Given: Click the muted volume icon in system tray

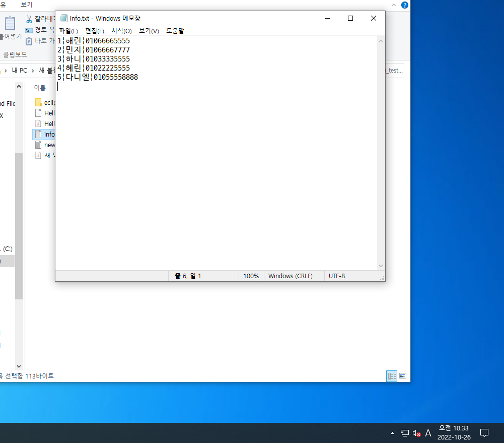Looking at the screenshot, I should 417,433.
